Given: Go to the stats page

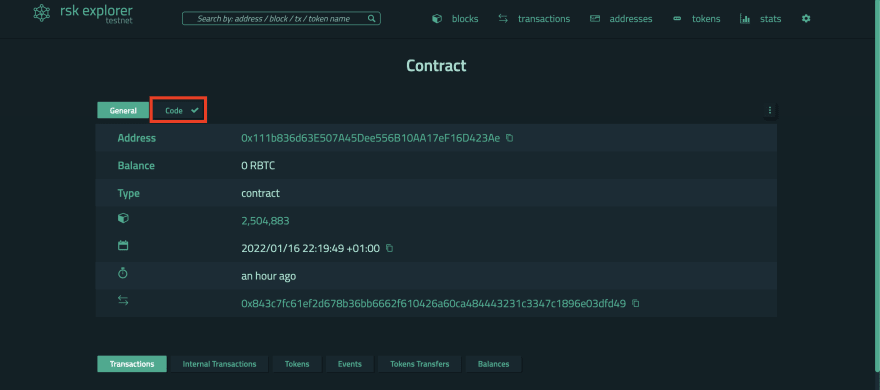Looking at the screenshot, I should pyautogui.click(x=771, y=19).
